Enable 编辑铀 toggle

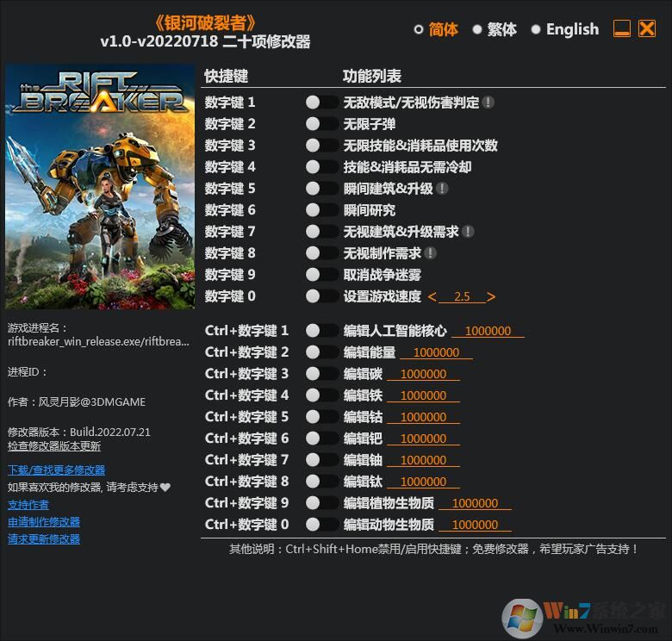[322, 459]
